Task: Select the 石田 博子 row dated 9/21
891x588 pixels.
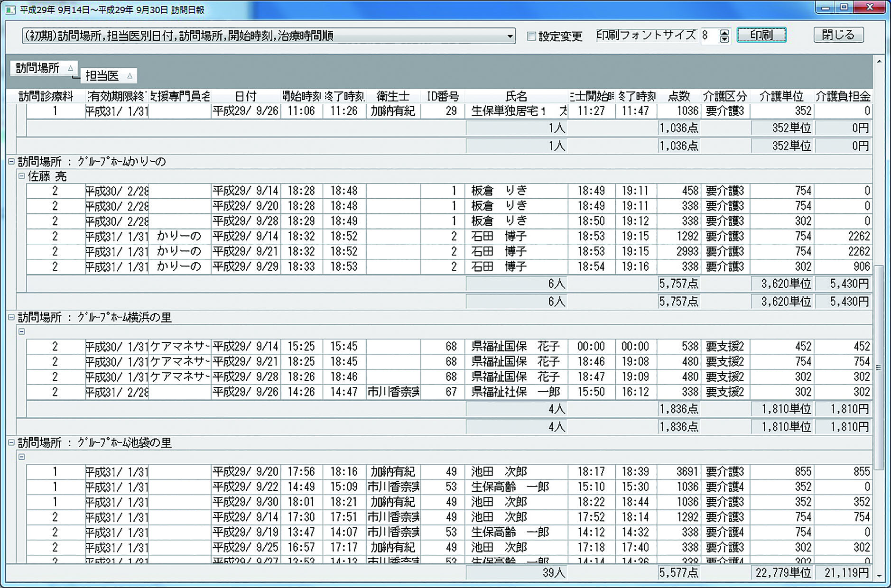Action: (x=498, y=251)
